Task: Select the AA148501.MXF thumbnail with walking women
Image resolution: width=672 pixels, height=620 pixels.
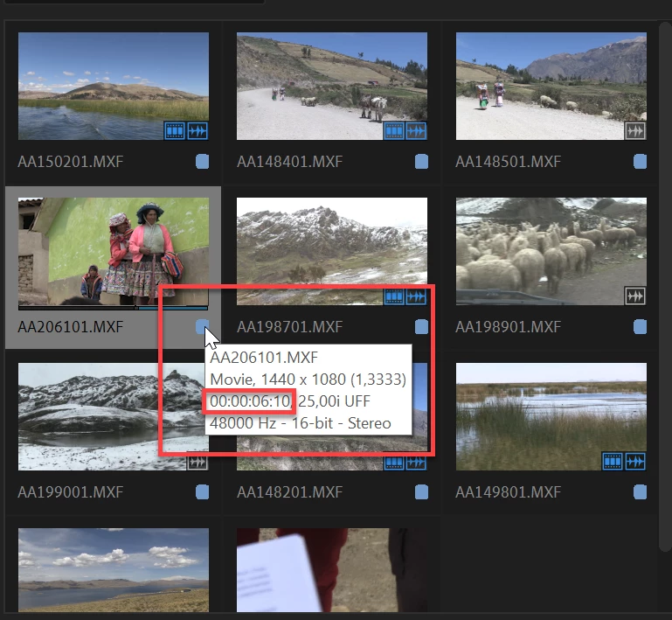Action: 551,86
